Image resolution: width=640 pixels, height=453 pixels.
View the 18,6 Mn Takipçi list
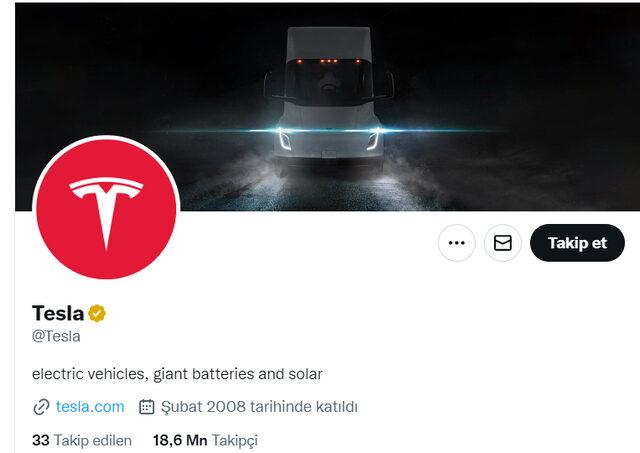205,440
